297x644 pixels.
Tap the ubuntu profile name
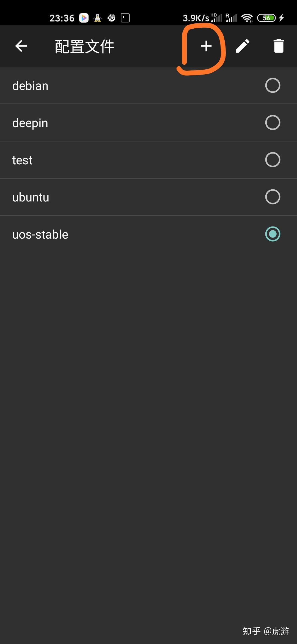point(31,197)
